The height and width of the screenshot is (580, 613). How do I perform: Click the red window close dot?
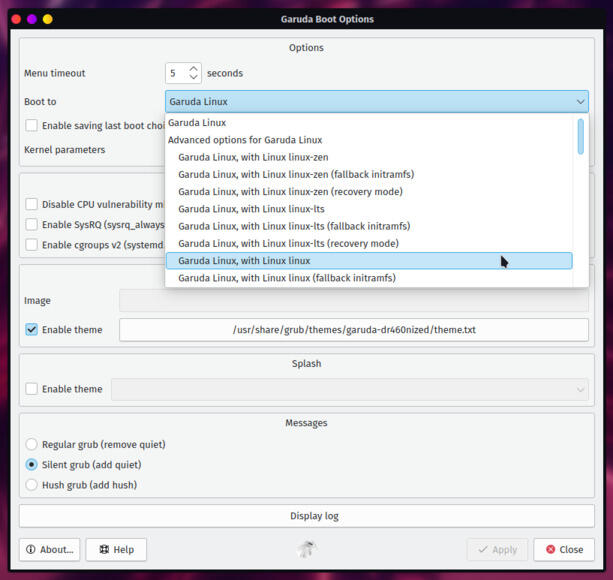point(16,19)
